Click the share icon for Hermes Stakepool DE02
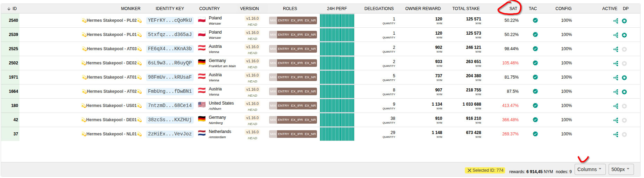644x178 pixels. [x=616, y=64]
